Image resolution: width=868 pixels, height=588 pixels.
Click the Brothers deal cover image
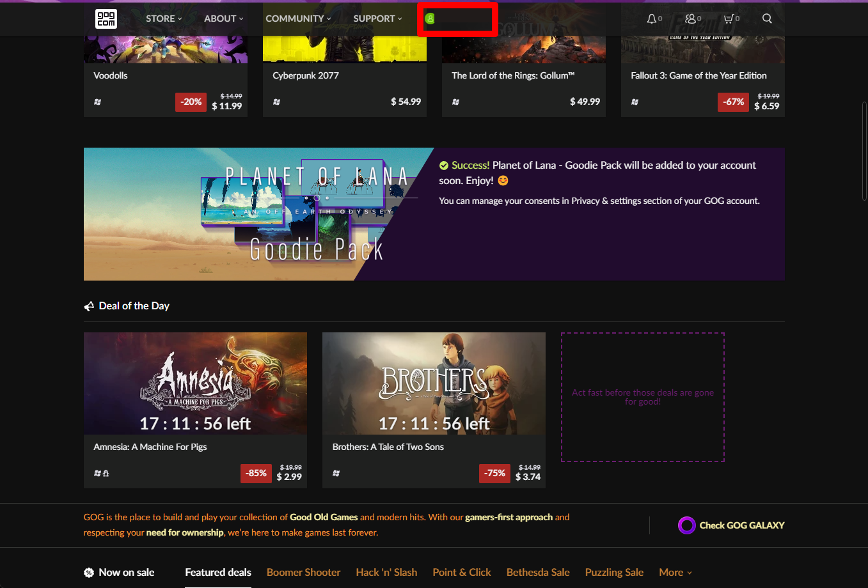[434, 383]
